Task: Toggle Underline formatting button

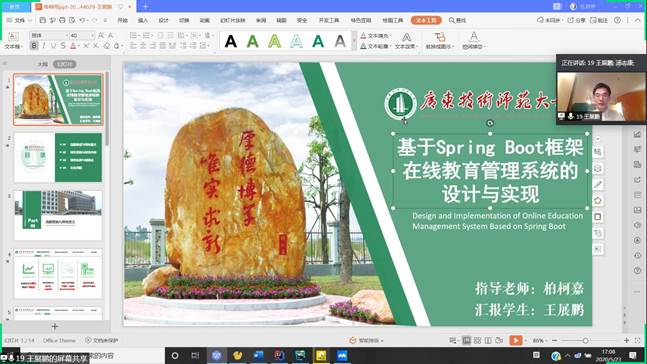Action: click(x=53, y=46)
